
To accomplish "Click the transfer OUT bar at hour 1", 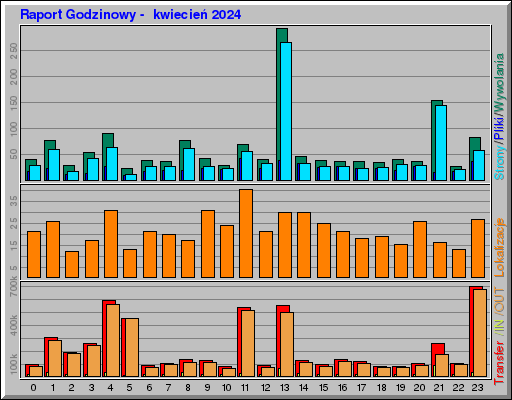I will [x=55, y=359].
